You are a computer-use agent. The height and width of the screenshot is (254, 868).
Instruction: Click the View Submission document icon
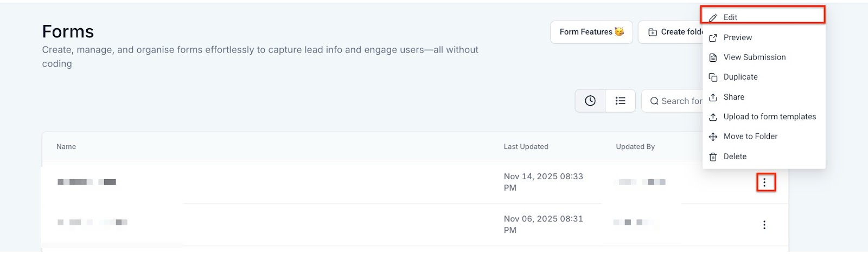713,57
